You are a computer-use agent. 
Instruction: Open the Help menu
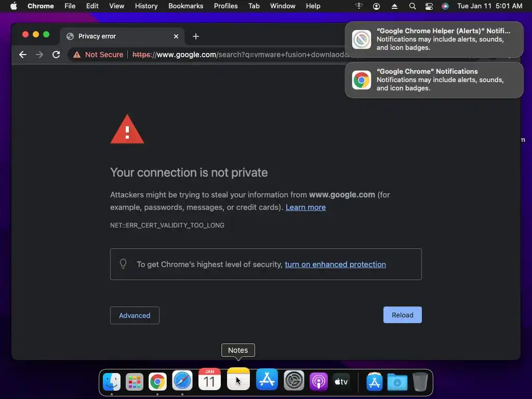click(313, 6)
